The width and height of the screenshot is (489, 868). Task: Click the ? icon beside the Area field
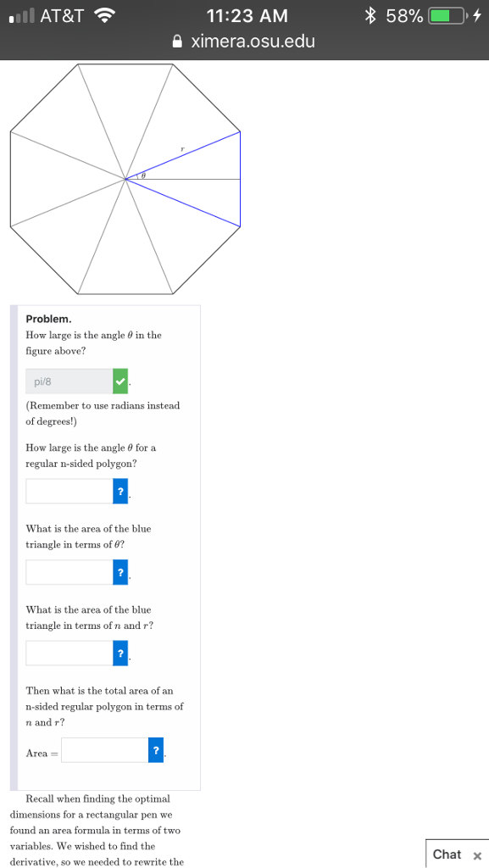pyautogui.click(x=157, y=749)
